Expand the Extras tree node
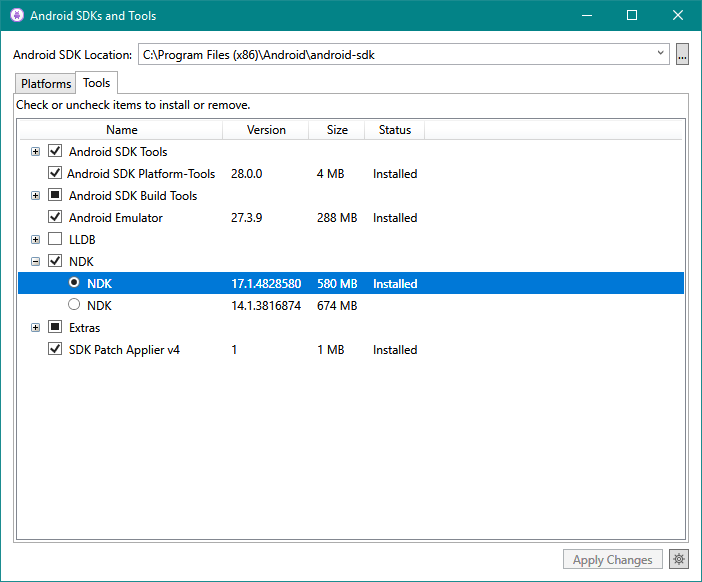Image resolution: width=702 pixels, height=582 pixels. pyautogui.click(x=35, y=328)
